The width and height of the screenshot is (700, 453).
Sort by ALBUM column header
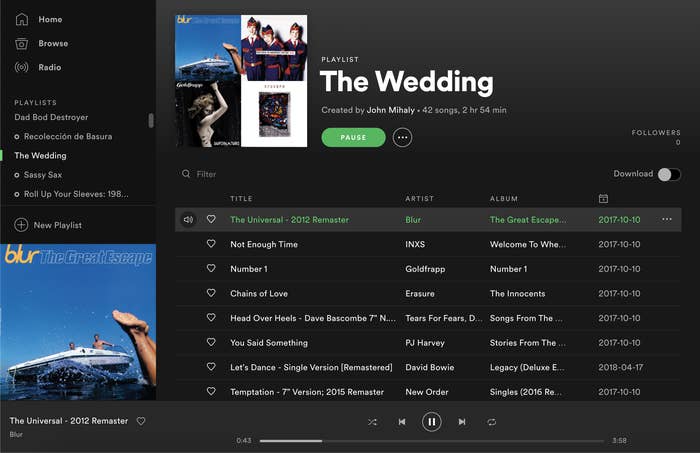pos(504,199)
